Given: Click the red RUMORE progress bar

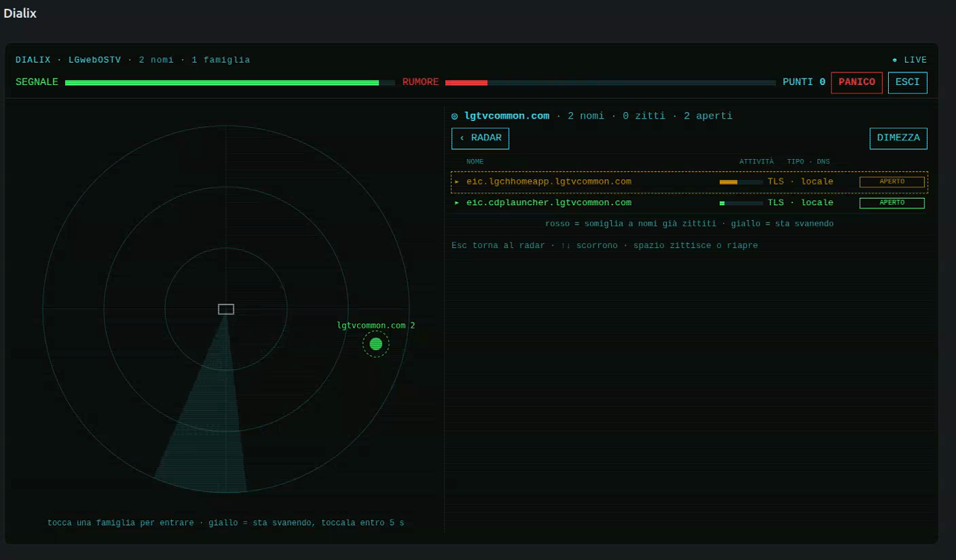Looking at the screenshot, I should pos(610,83).
